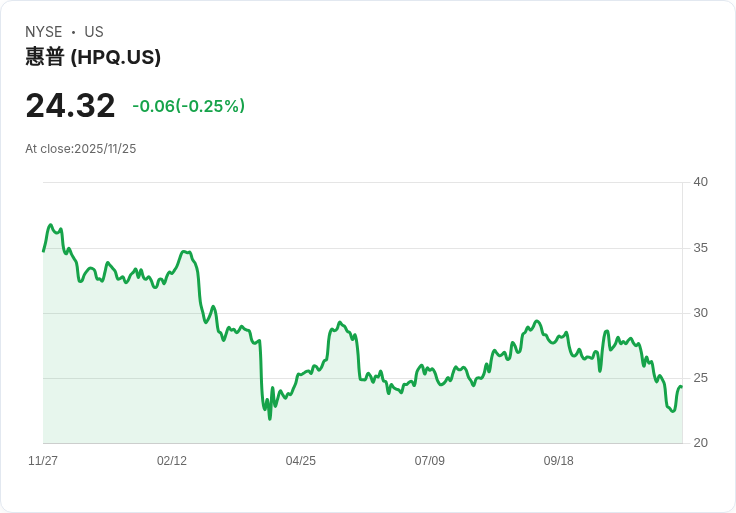This screenshot has height=513, width=736.
Task: Click the shaded chart area below 07/09 line
Action: coord(430,415)
